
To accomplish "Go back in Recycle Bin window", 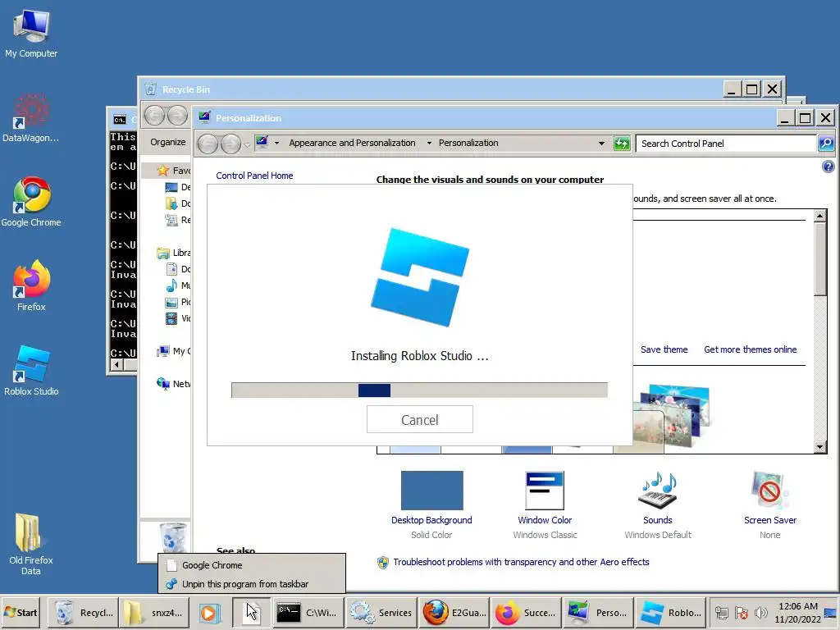I will (154, 115).
